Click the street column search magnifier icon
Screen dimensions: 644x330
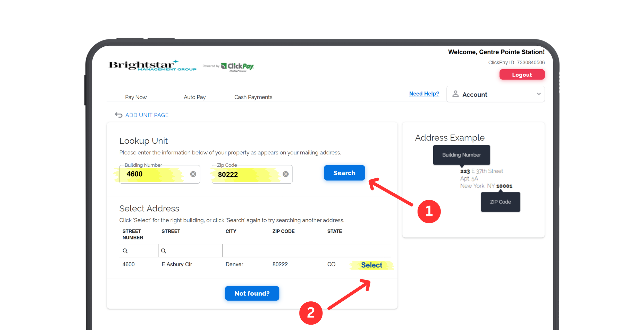pyautogui.click(x=164, y=251)
